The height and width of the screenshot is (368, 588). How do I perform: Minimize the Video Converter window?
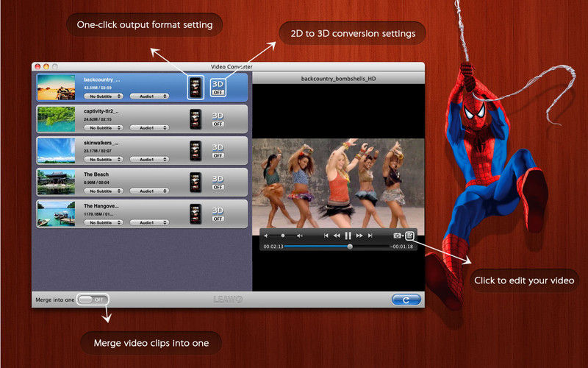(46, 66)
